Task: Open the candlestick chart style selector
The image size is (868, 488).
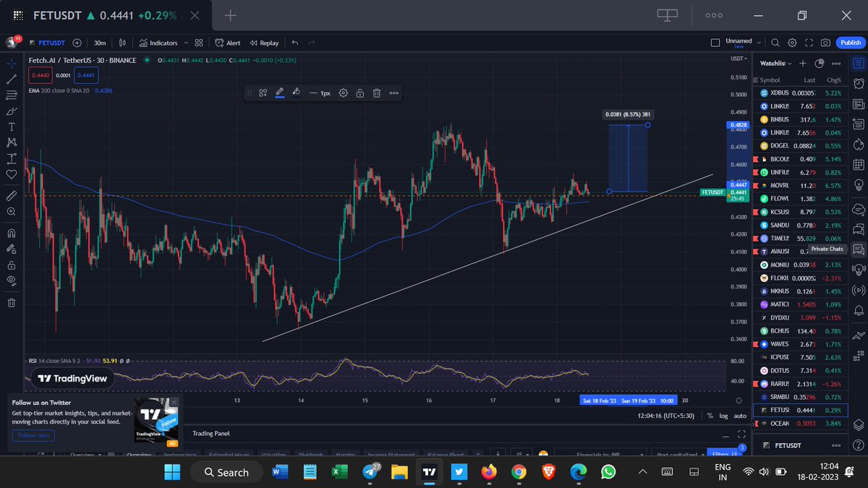Action: click(122, 43)
